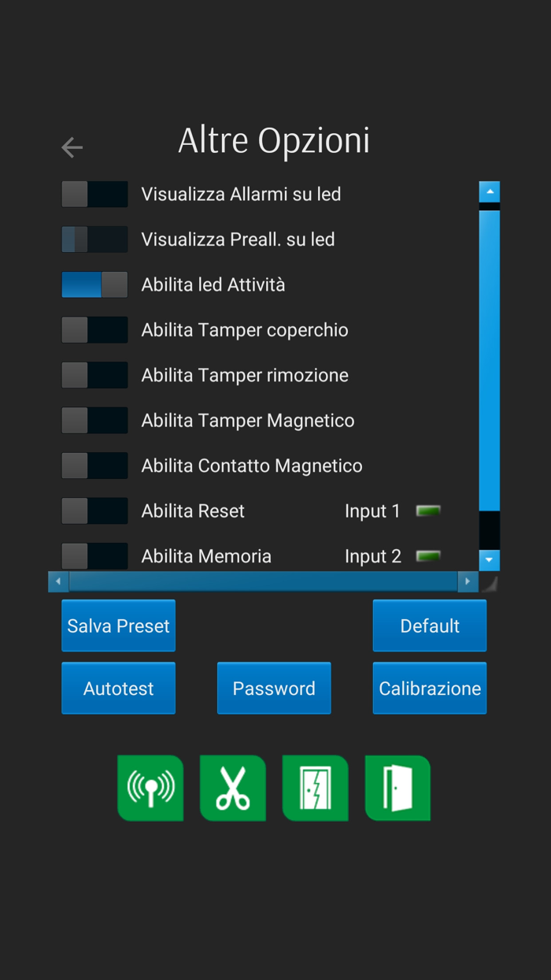Tap the back arrow icon
This screenshot has height=980, width=551.
click(72, 147)
